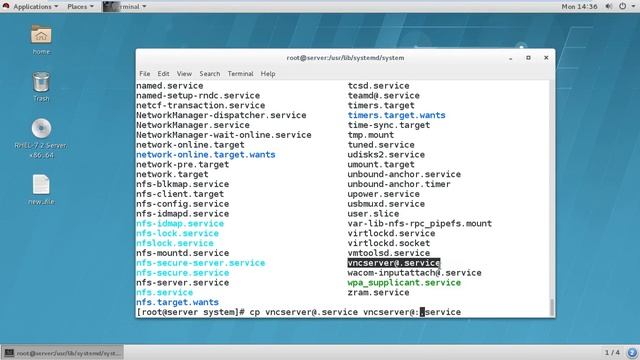This screenshot has width=640, height=360.
Task: Click named.service in the listing
Action: coord(170,86)
